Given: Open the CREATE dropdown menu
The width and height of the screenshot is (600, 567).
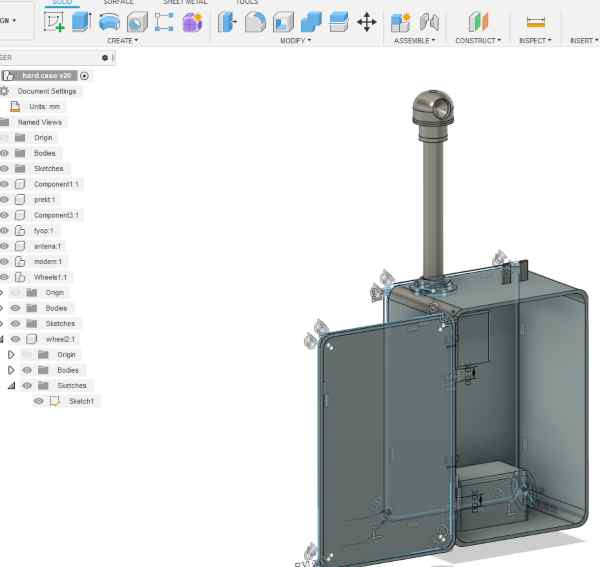Looking at the screenshot, I should point(122,41).
